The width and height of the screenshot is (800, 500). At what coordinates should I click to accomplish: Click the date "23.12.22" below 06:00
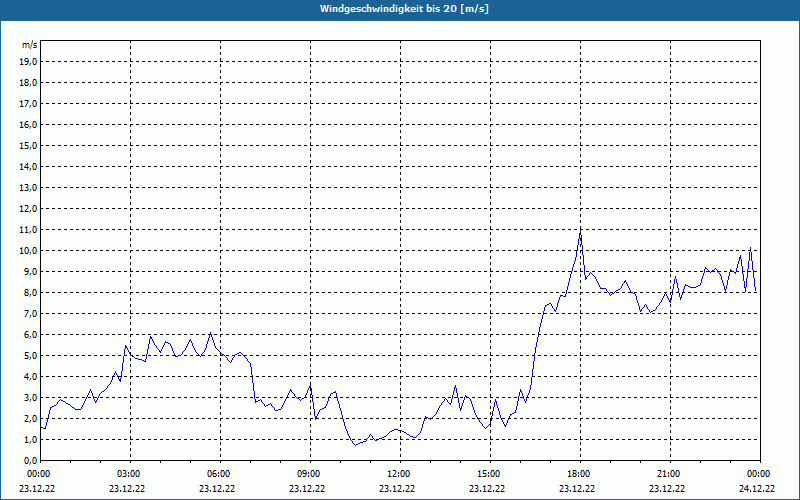(x=217, y=488)
